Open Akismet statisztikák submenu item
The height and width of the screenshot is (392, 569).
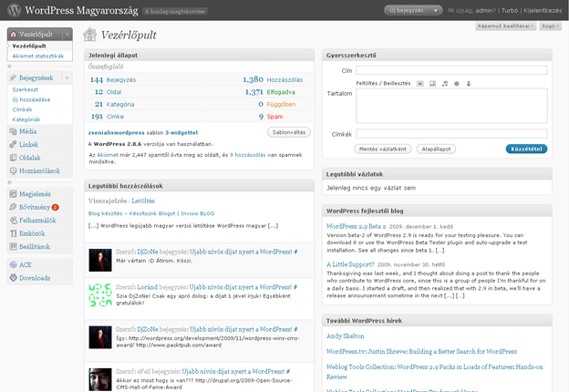click(38, 57)
